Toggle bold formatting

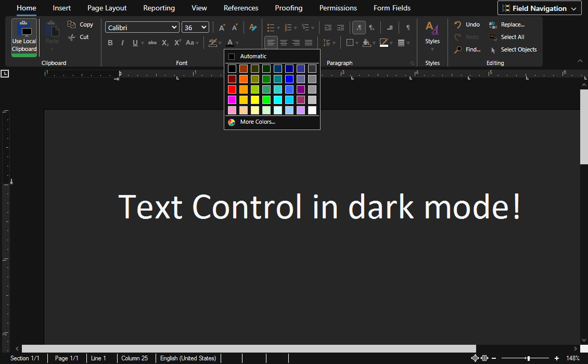110,43
